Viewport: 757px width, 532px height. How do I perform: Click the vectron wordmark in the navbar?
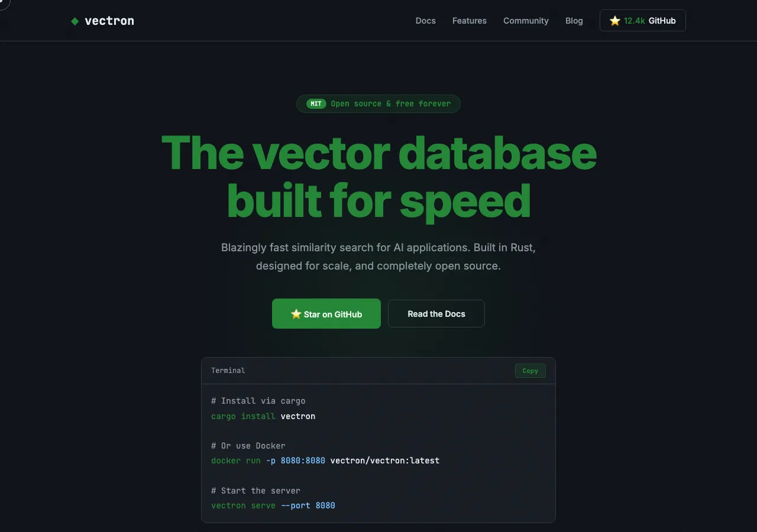[110, 21]
